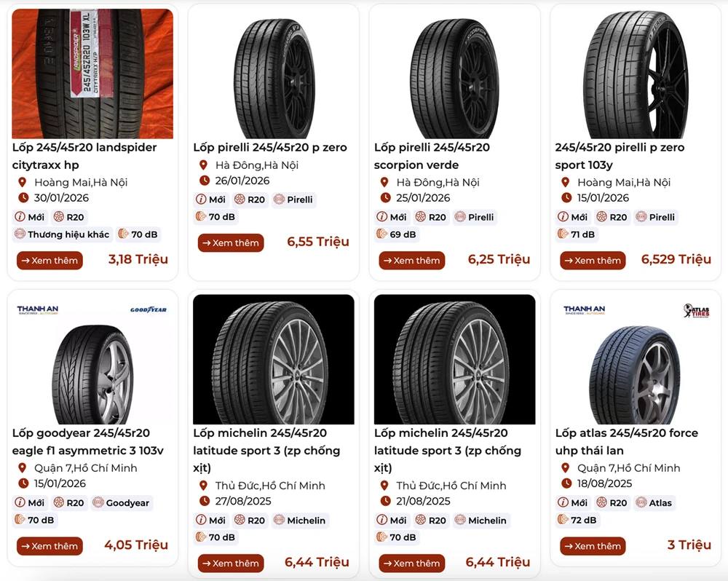
Task: Click clock icon beside date 18/08/2025
Action: pyautogui.click(x=566, y=483)
